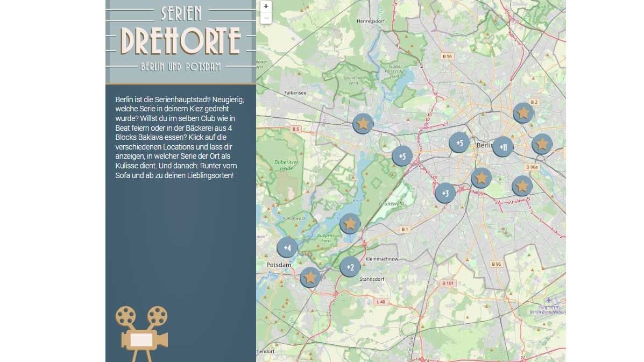Expand the +4 cluster near Potsdam
Screen dimensions: 644x362
[x=287, y=247]
